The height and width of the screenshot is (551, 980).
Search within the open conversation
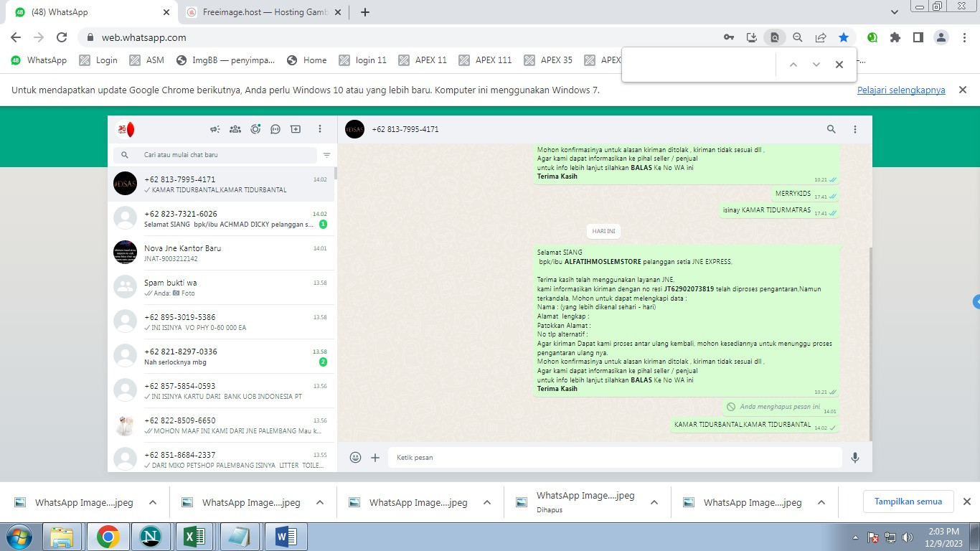(x=831, y=129)
